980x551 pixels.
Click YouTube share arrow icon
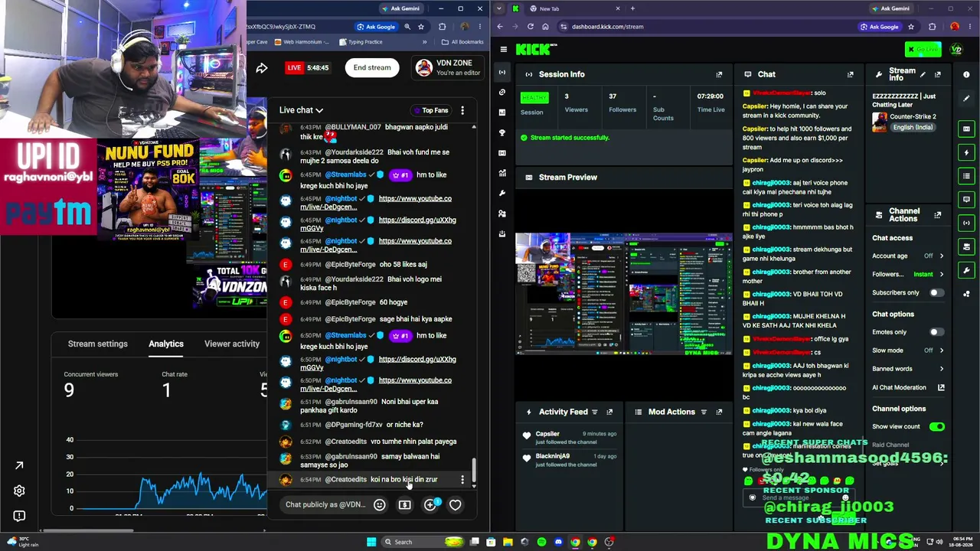tap(262, 68)
